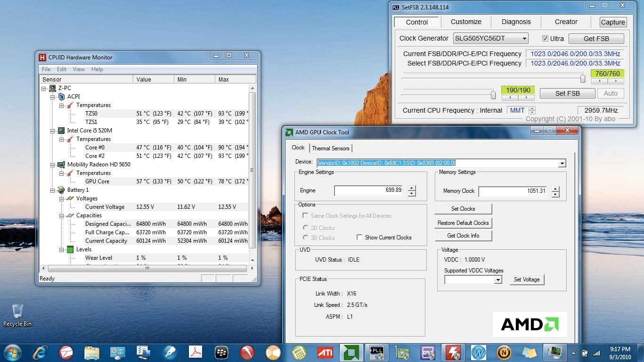This screenshot has width=644, height=362.
Task: Click the Memory Clock input field
Action: [513, 191]
